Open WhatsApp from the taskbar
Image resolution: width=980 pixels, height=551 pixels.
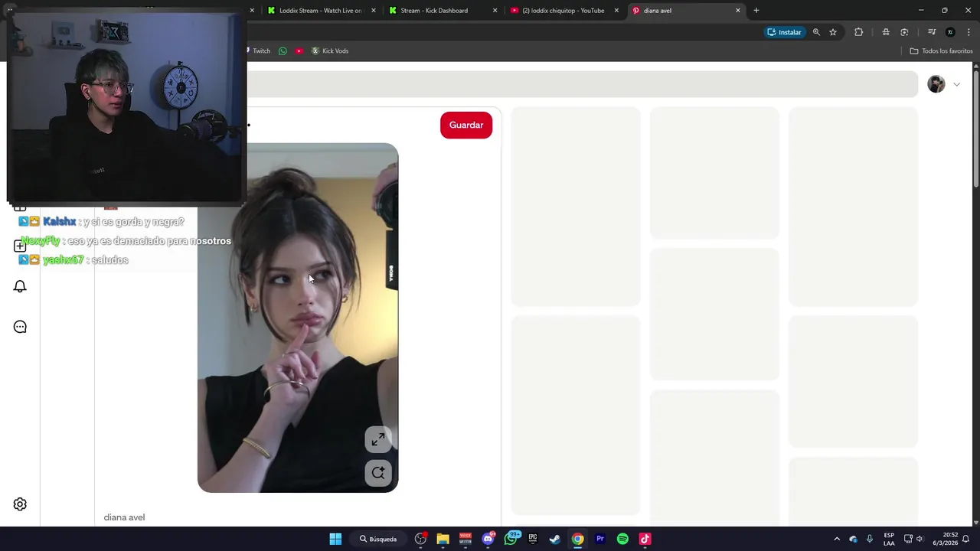511,539
